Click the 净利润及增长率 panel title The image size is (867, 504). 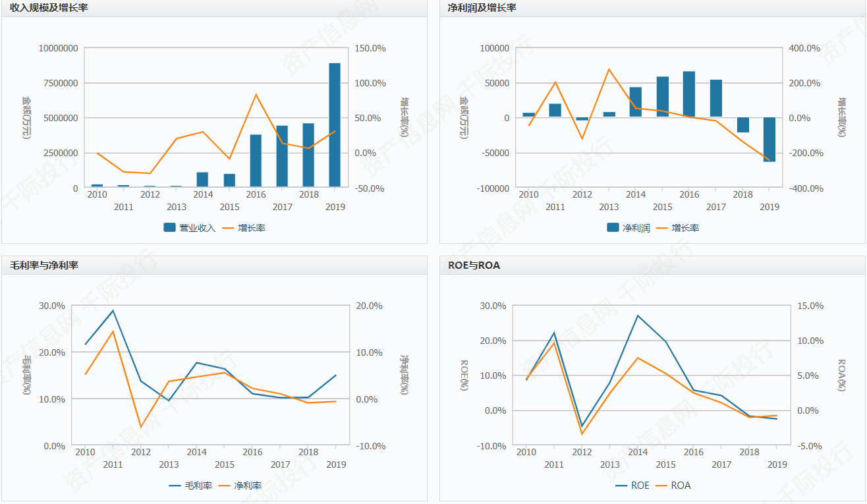coord(482,8)
